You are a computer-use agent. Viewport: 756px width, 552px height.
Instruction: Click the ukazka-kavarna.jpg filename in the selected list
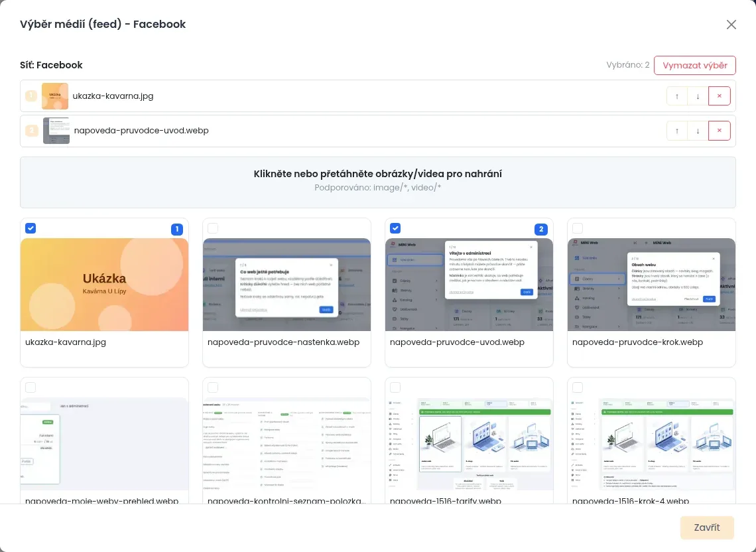coord(113,96)
